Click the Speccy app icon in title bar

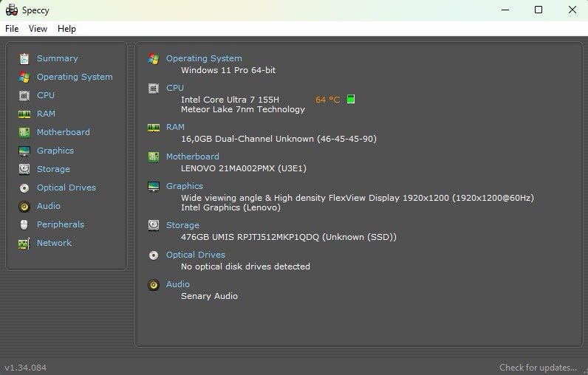(x=12, y=10)
